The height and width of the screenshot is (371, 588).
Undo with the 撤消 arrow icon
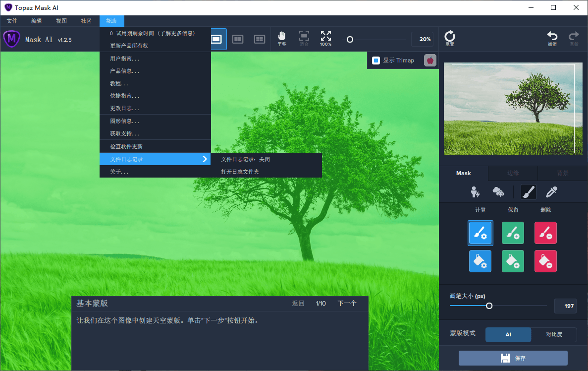[x=552, y=38]
